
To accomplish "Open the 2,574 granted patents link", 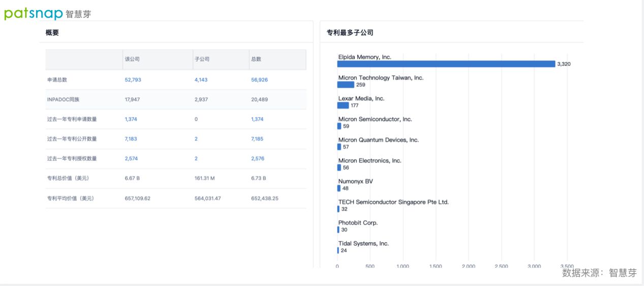I will 131,159.
